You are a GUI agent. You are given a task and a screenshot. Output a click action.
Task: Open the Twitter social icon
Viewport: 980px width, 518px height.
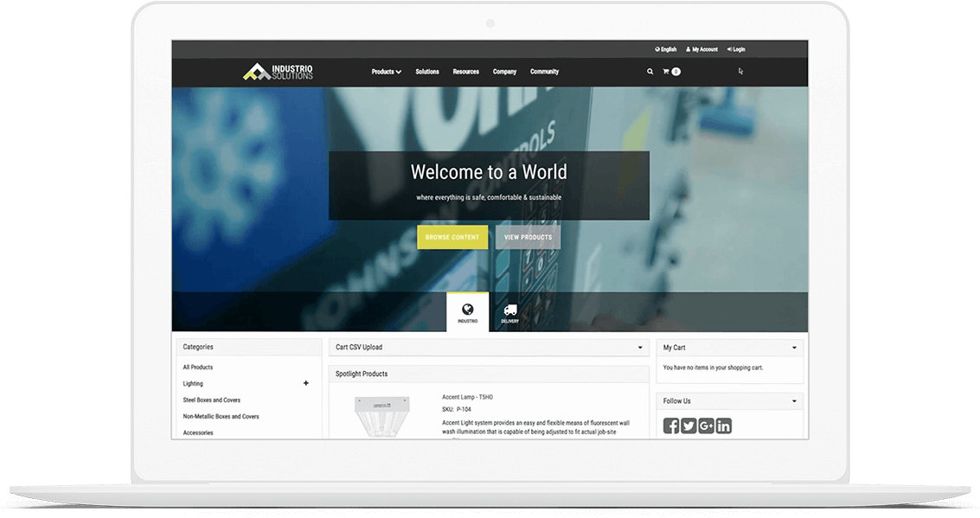[689, 425]
